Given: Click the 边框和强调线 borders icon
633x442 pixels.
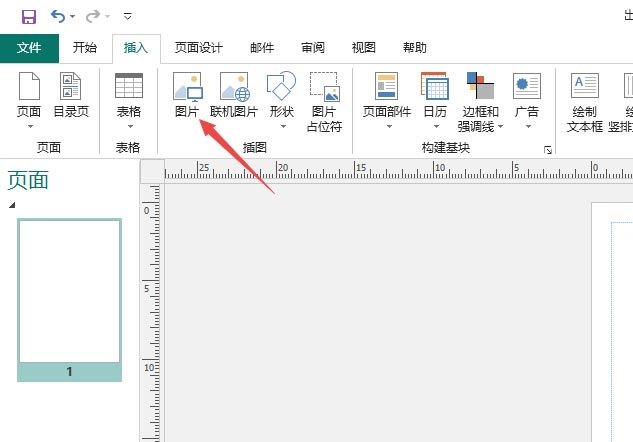Looking at the screenshot, I should tap(480, 86).
